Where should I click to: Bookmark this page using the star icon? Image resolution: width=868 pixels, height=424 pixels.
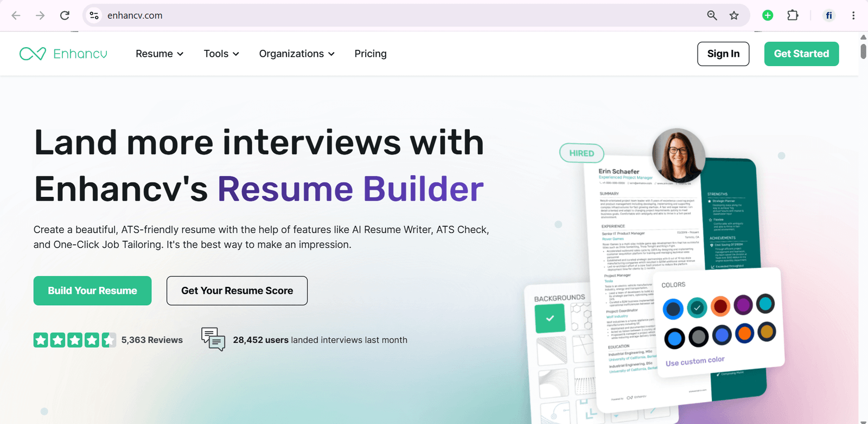pyautogui.click(x=734, y=15)
